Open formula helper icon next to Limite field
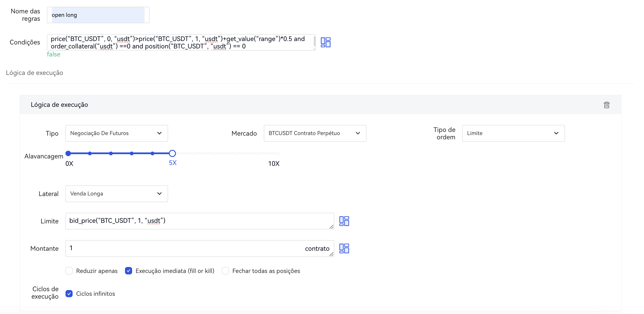 tap(344, 221)
